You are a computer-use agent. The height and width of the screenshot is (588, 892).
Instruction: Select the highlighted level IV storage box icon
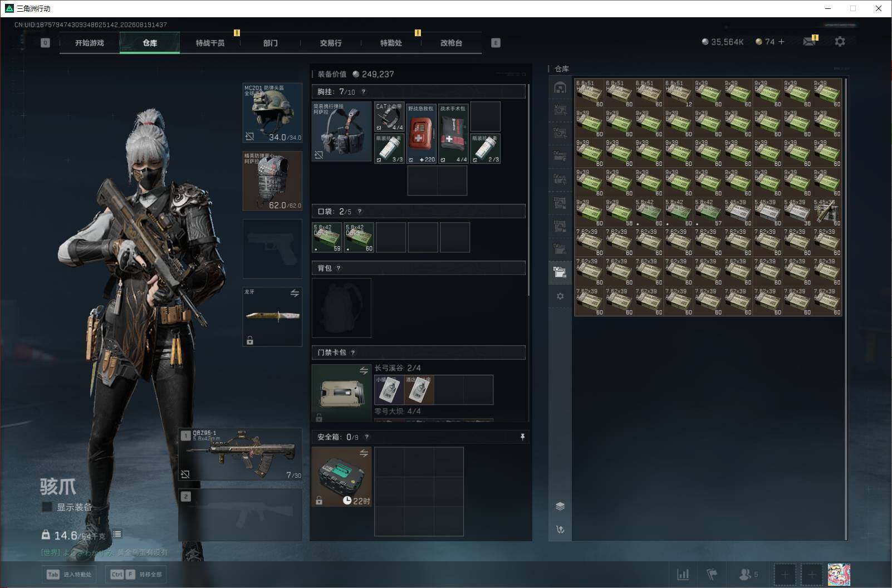click(x=560, y=272)
